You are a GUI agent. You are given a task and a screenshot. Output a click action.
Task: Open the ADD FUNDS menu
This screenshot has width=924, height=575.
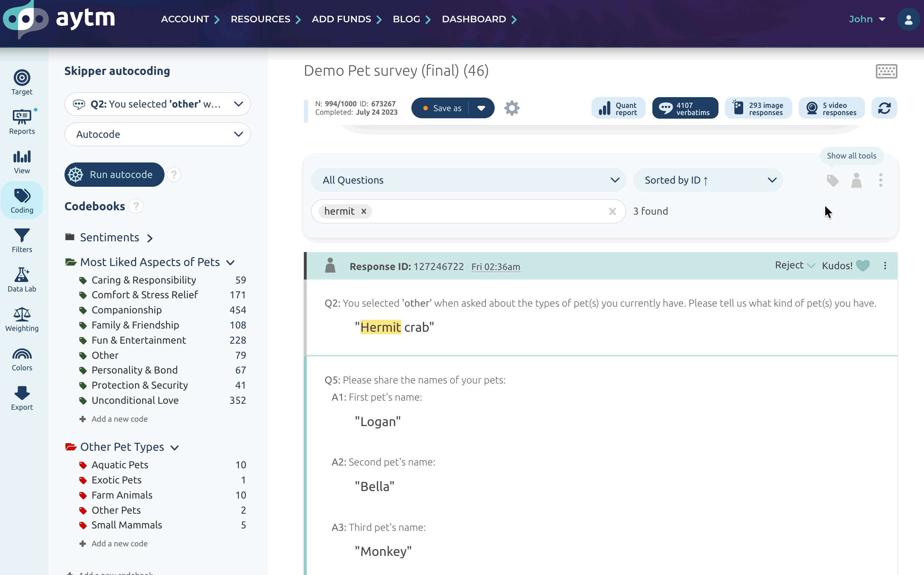click(346, 19)
